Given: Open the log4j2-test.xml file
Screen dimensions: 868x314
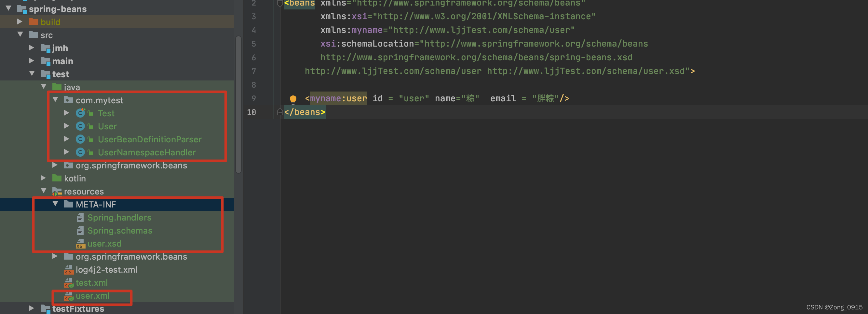Looking at the screenshot, I should click(x=106, y=270).
